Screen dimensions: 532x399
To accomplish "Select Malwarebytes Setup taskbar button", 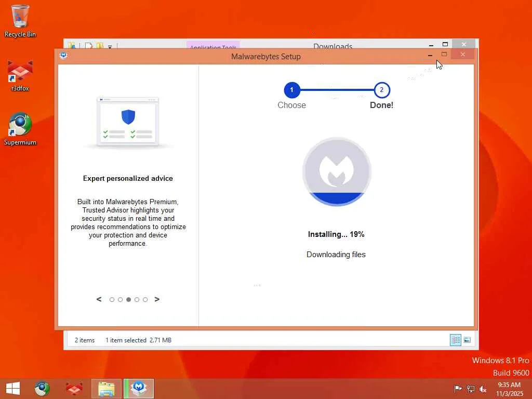I will pyautogui.click(x=139, y=389).
